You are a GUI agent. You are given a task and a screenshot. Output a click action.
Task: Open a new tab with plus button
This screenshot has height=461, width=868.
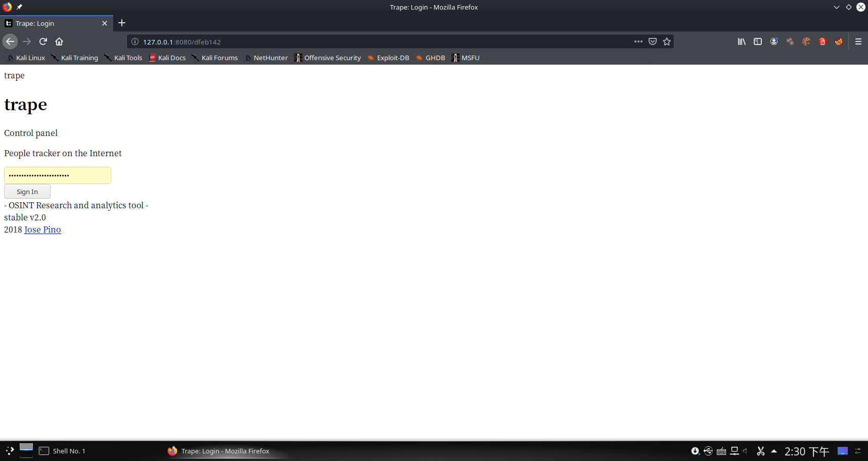[x=122, y=23]
